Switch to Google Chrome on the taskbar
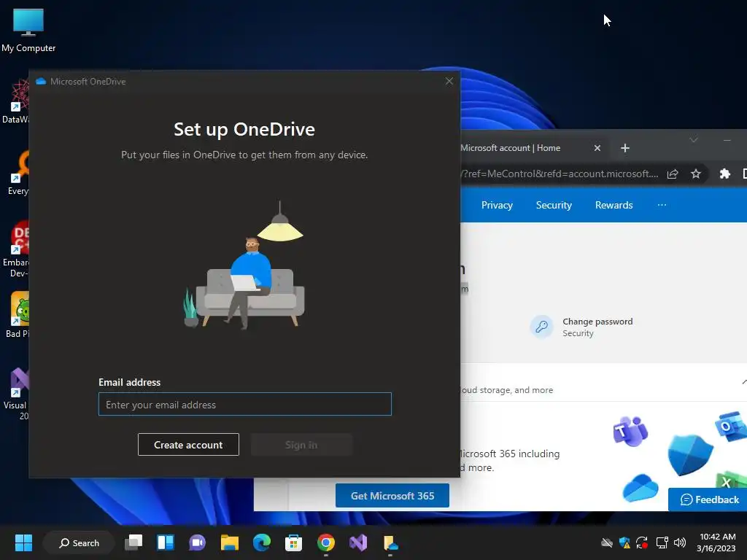The image size is (747, 560). coord(326,542)
